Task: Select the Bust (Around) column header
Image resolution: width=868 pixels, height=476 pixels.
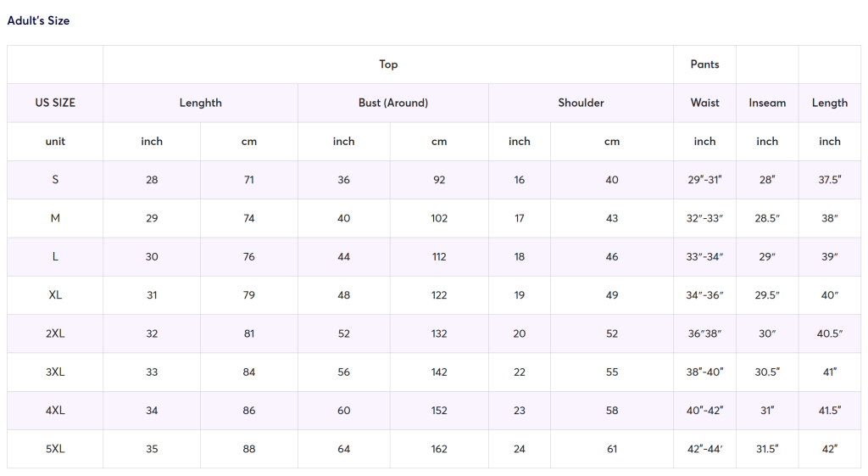Action: [x=393, y=103]
